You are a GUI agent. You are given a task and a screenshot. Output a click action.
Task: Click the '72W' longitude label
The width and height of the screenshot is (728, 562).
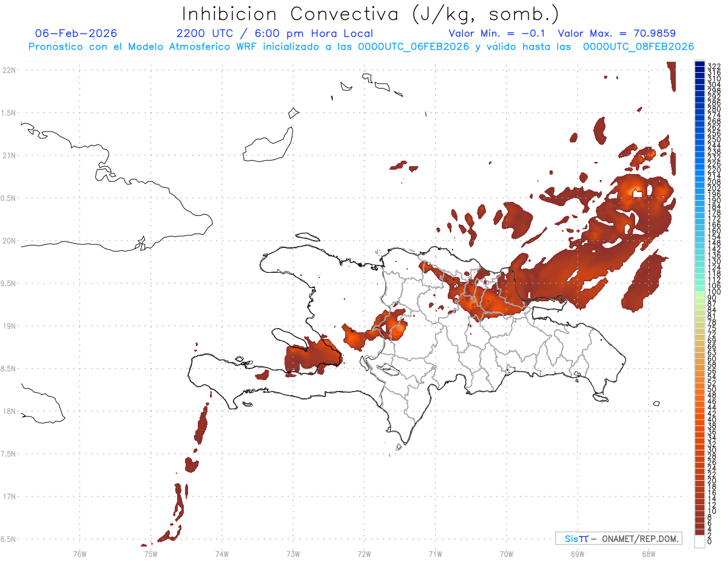pos(364,554)
